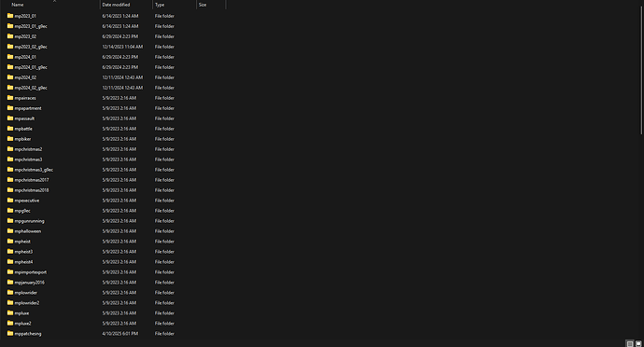Click date 5/9/2023 2:16 AM of mpairraces
Viewport: 644px width, 347px height.
119,98
